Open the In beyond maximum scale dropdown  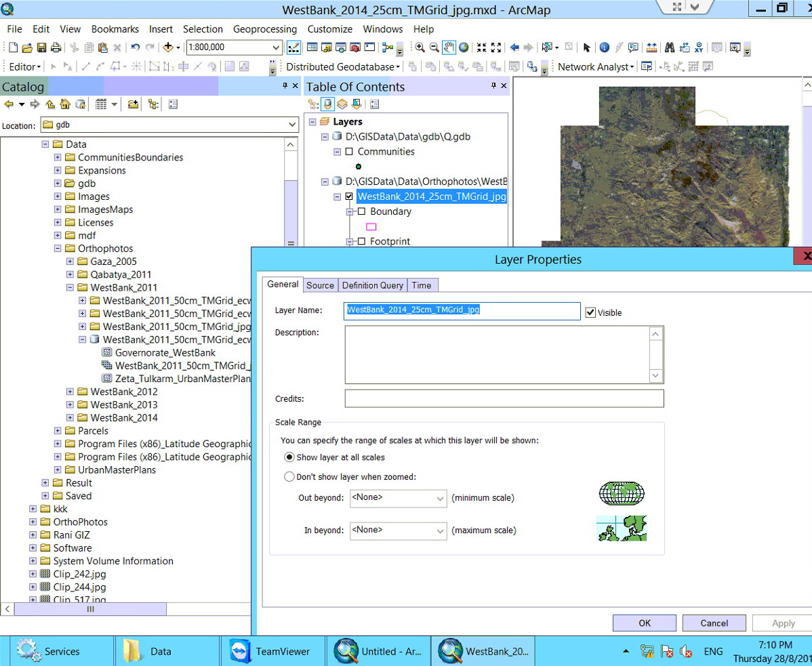(x=440, y=531)
